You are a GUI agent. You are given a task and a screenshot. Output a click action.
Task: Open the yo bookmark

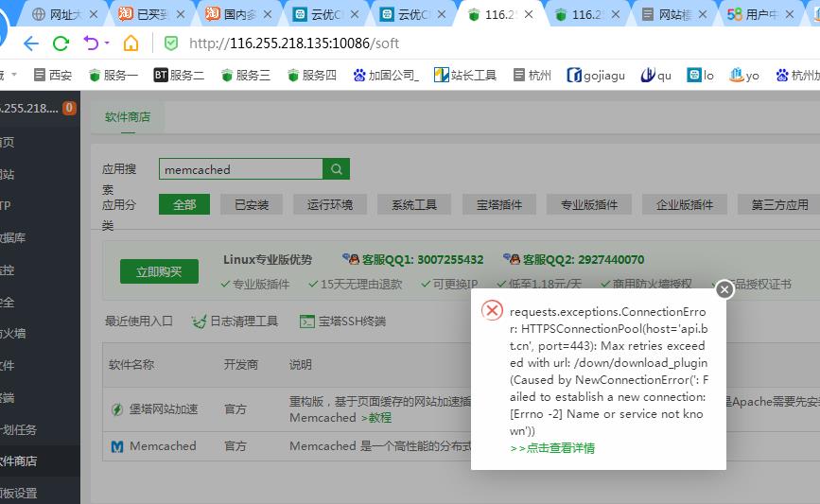click(744, 76)
